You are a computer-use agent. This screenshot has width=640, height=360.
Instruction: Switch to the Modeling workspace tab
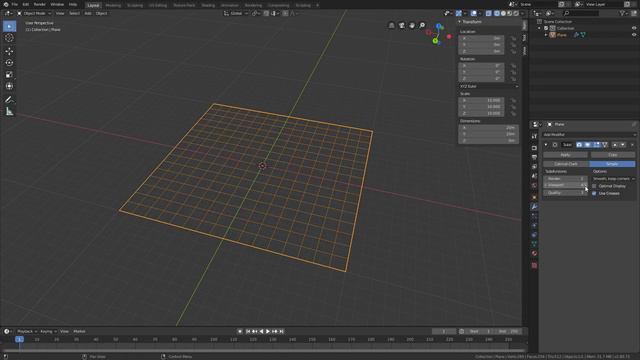coord(113,5)
